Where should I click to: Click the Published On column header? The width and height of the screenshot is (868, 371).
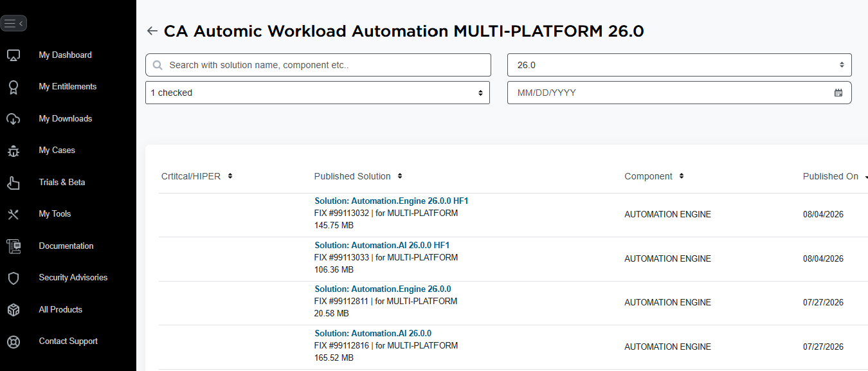(x=831, y=176)
